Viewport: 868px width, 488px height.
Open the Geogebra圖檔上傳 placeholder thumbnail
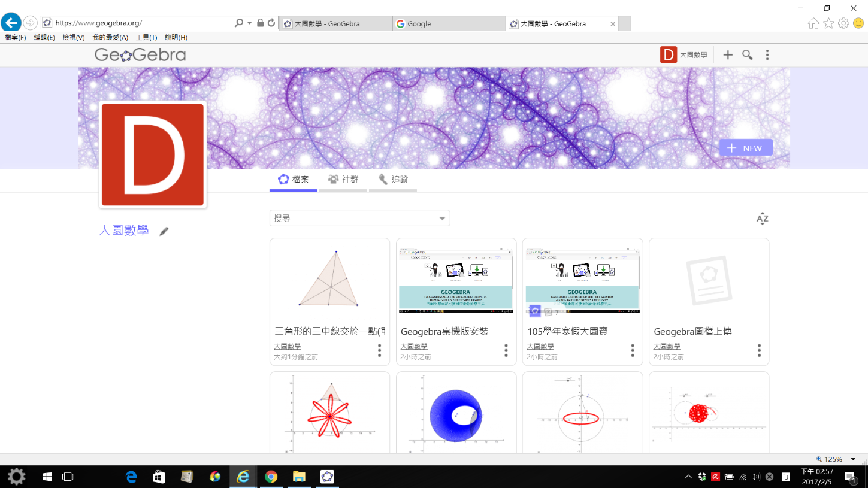tap(709, 279)
